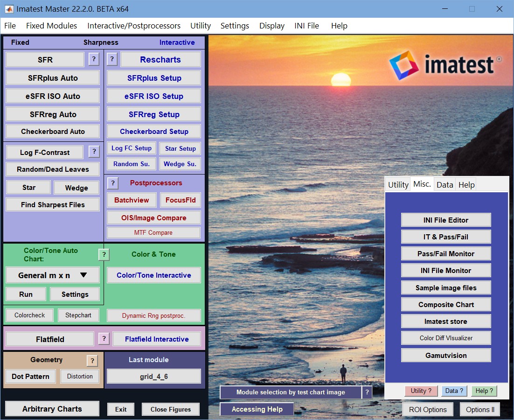Click the Geometry section help icon
The width and height of the screenshot is (514, 420).
pos(92,361)
